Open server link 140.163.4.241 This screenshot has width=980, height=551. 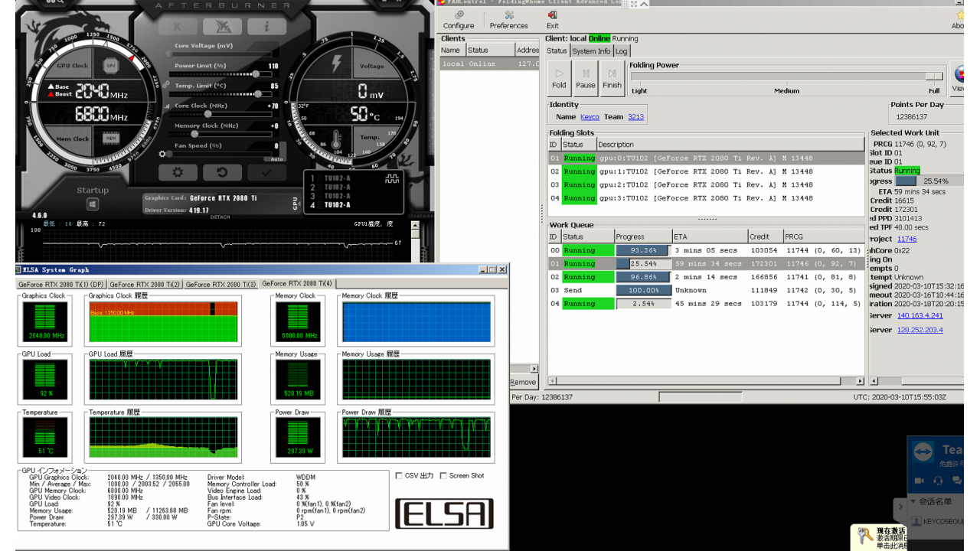pos(920,315)
